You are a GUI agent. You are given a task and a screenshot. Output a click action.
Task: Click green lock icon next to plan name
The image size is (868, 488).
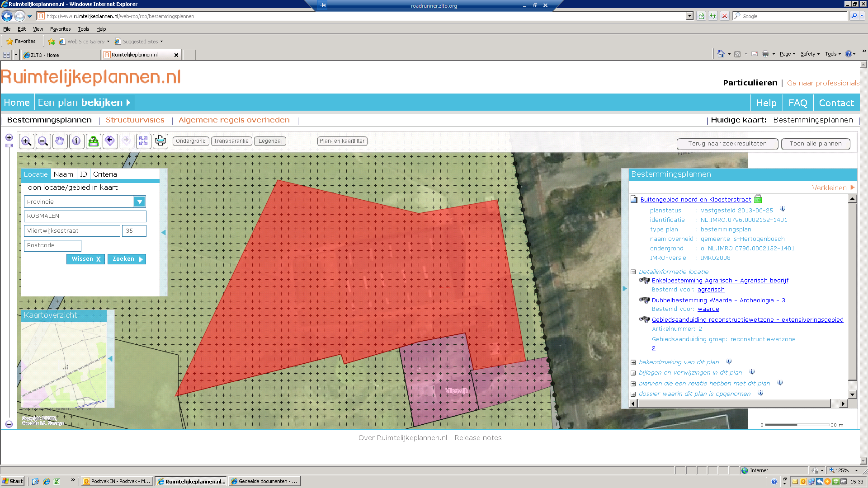click(x=758, y=199)
